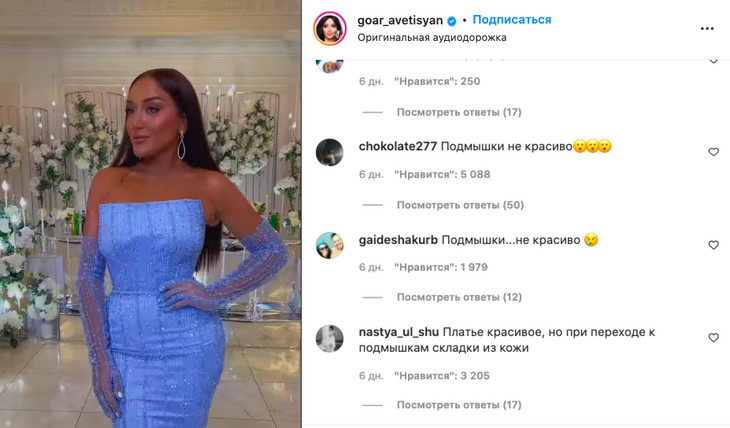Open Оригинальная аудиодорожка audio link

(x=432, y=38)
